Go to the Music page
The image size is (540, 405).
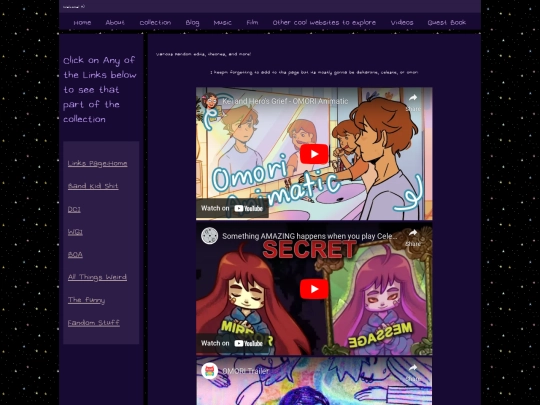222,22
